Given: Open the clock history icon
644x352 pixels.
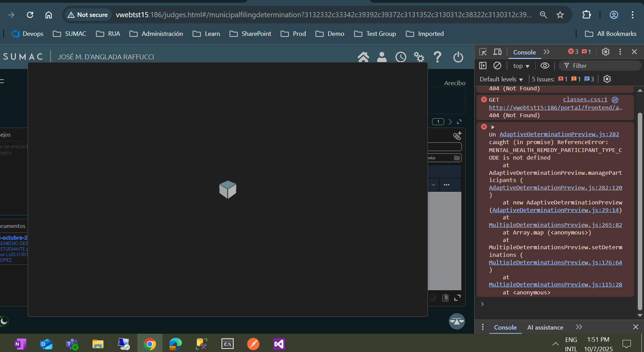Looking at the screenshot, I should coord(400,57).
